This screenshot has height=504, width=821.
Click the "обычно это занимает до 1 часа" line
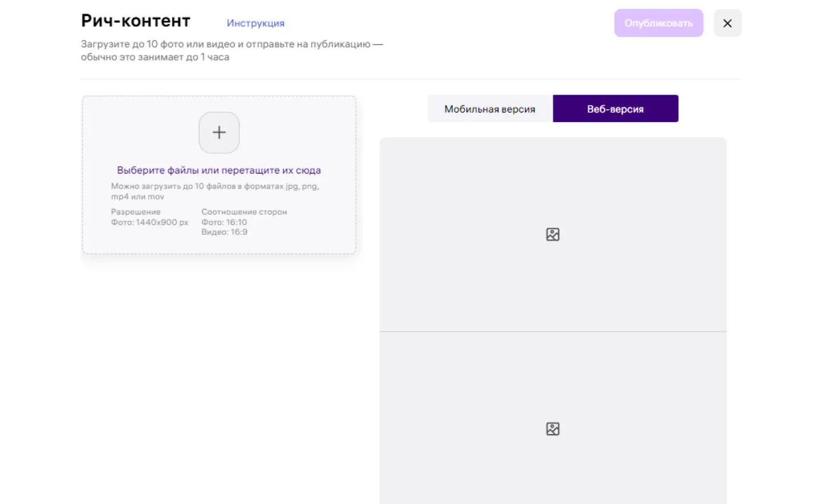pyautogui.click(x=155, y=57)
